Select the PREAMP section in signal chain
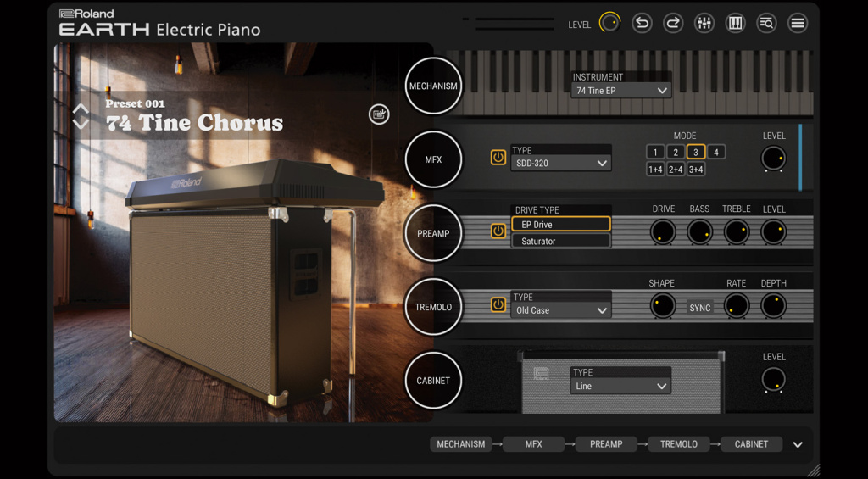This screenshot has height=479, width=868. [606, 444]
